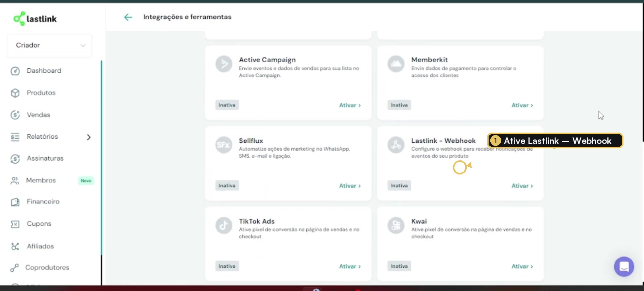Click the Produtos box icon

click(x=15, y=93)
